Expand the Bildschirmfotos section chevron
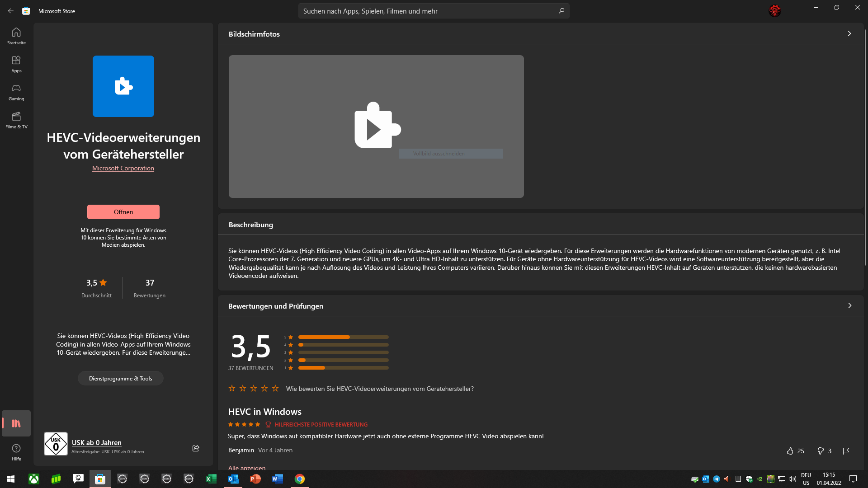The image size is (868, 488). click(849, 34)
